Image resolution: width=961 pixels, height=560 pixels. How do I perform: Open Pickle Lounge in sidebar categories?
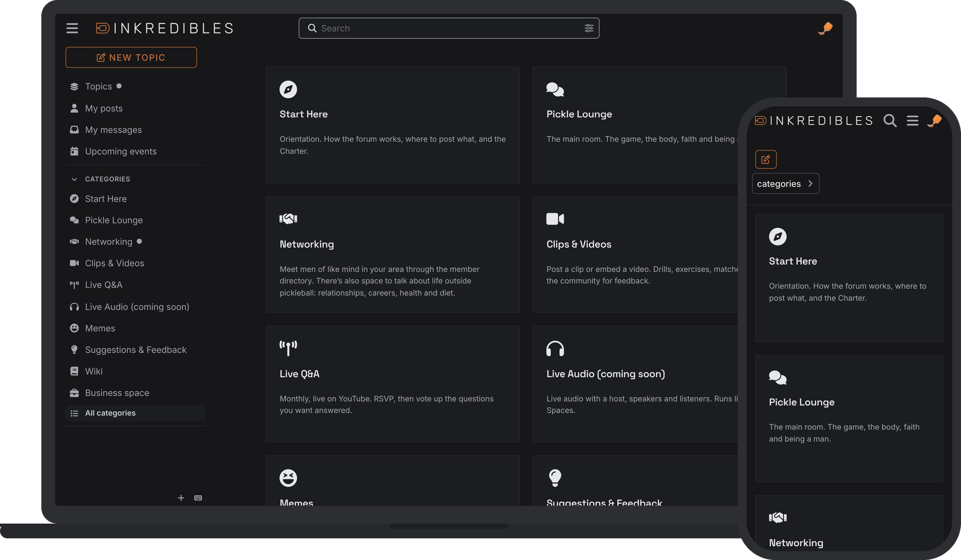click(135, 220)
